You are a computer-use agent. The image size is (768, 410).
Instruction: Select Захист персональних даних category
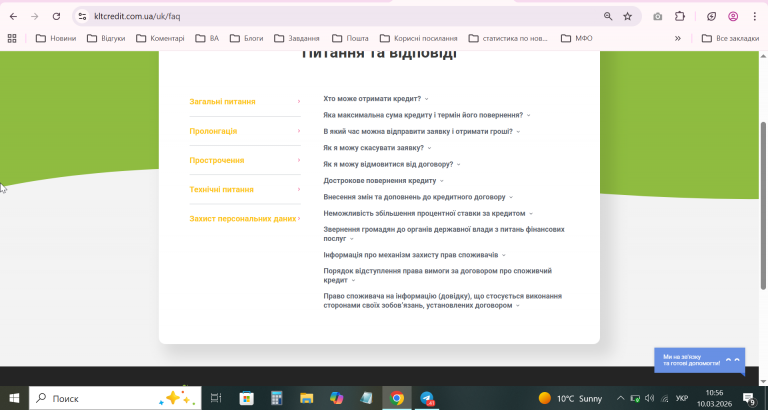point(245,218)
